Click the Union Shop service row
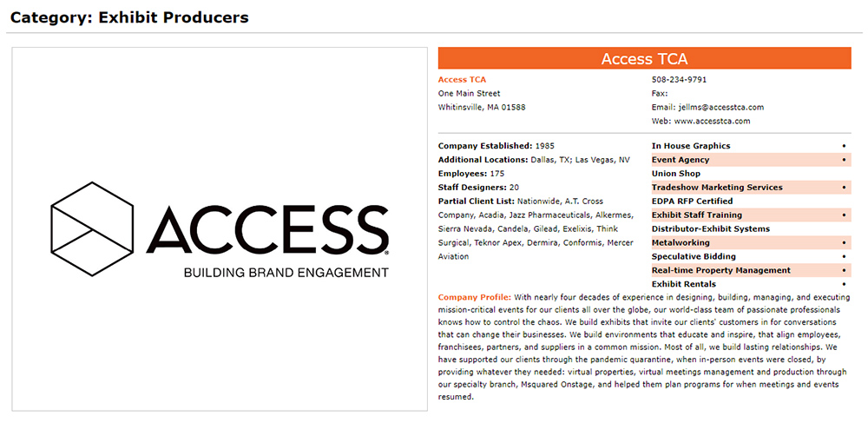868x423 pixels. pos(676,174)
